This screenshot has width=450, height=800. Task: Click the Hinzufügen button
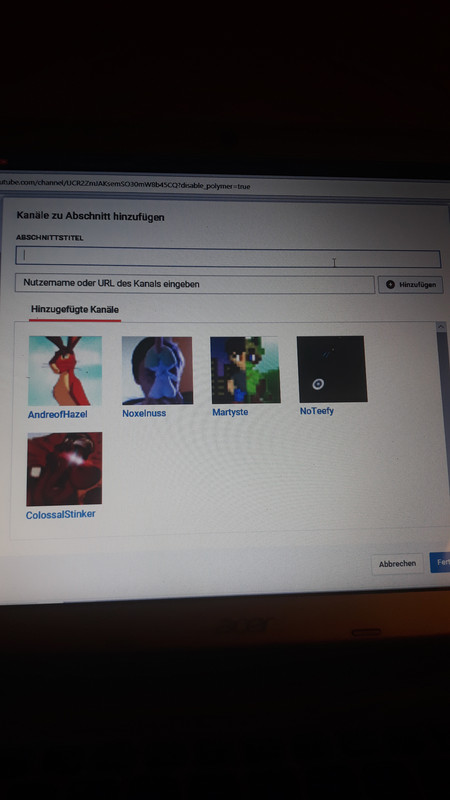(410, 285)
